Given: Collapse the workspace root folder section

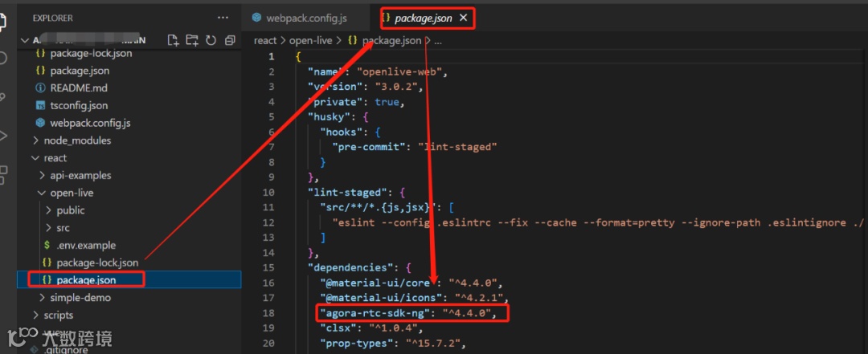Looking at the screenshot, I should pyautogui.click(x=24, y=40).
